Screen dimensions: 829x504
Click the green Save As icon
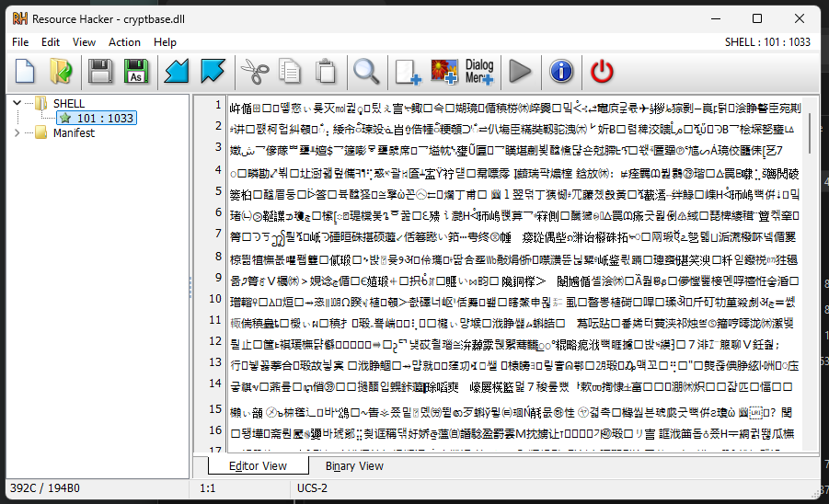click(136, 71)
